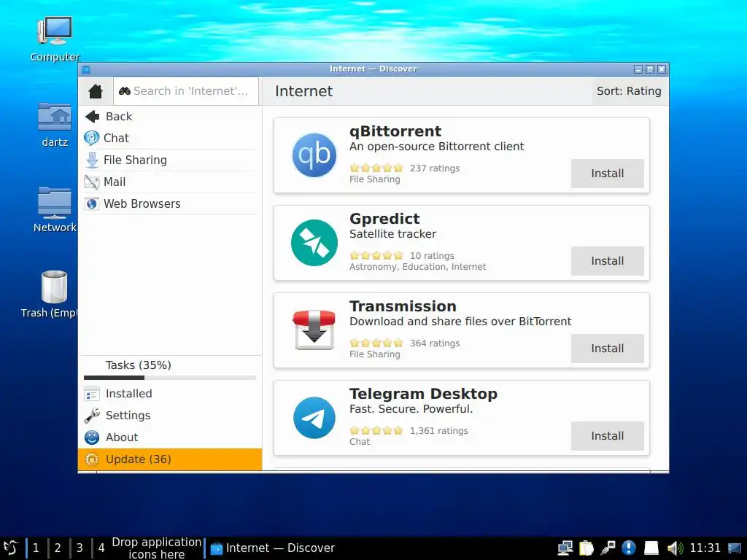
Task: Install Telegram Desktop
Action: (x=608, y=436)
